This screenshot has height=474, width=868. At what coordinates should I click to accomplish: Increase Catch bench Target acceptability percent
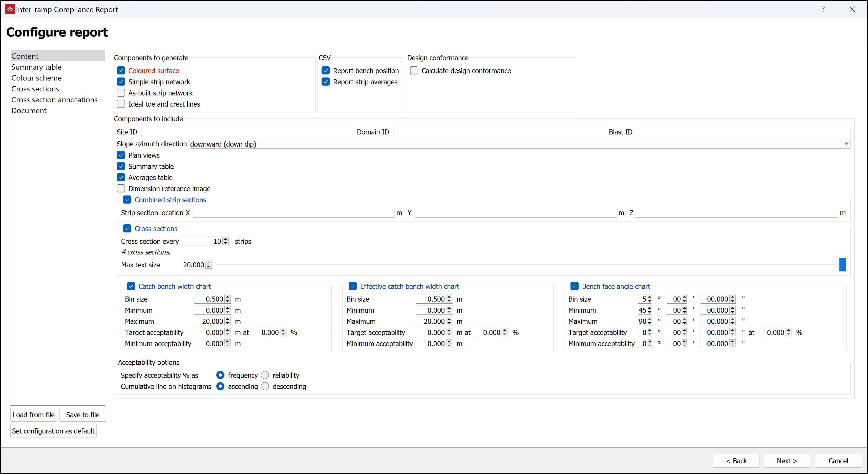(x=283, y=330)
